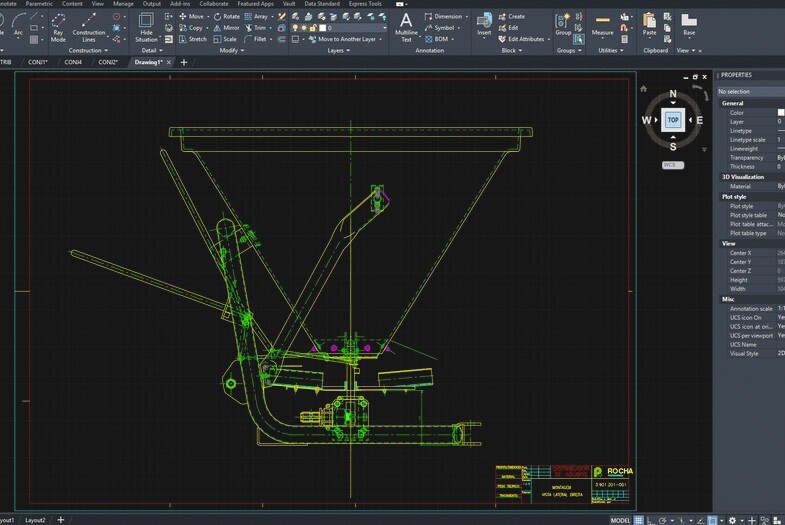Click the Group objects icon
Screen dimensions: 785x525
564,23
